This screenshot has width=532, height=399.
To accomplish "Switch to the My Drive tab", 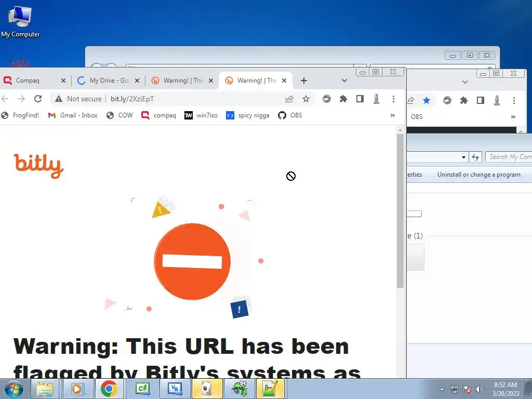I will [x=109, y=81].
